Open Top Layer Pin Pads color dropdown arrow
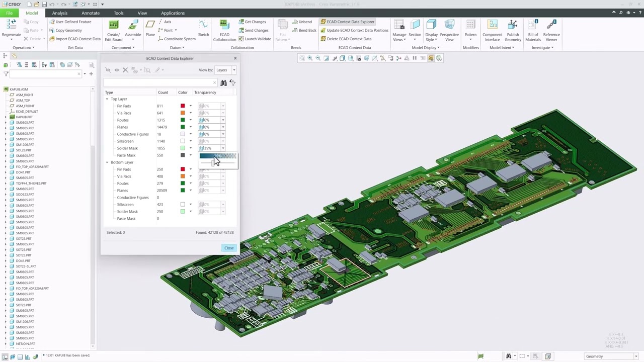The image size is (644, 362). [x=190, y=106]
